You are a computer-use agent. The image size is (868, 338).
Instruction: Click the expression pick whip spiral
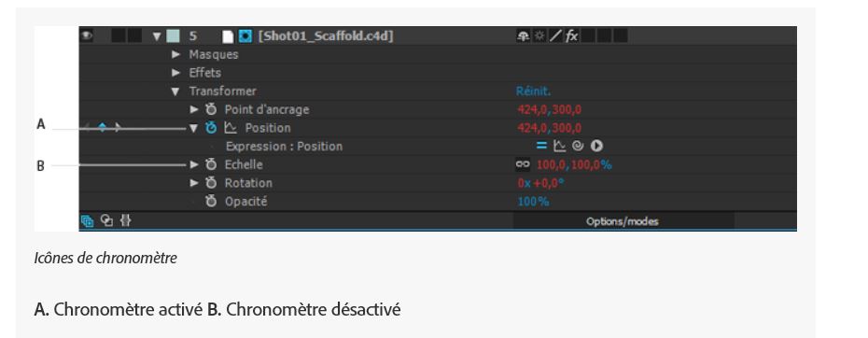tap(579, 147)
